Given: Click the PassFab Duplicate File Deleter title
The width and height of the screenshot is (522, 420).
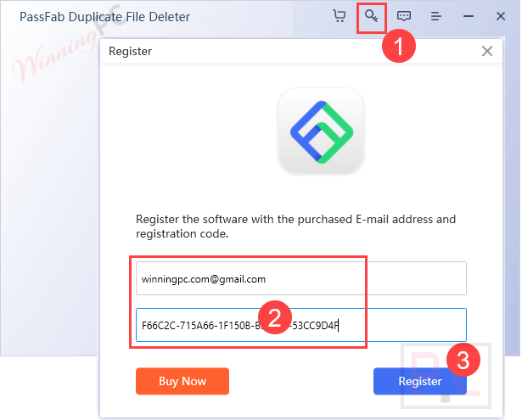Looking at the screenshot, I should [x=105, y=17].
